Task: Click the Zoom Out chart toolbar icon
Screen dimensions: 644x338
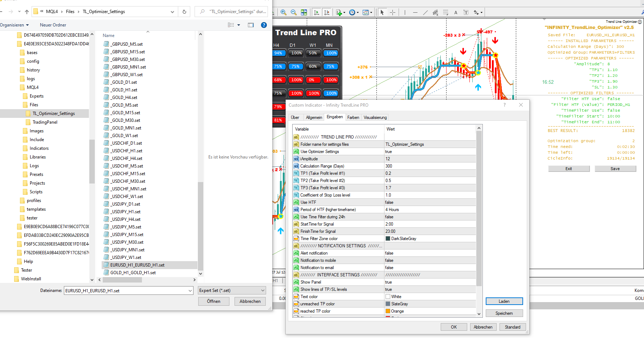Action: tap(294, 12)
